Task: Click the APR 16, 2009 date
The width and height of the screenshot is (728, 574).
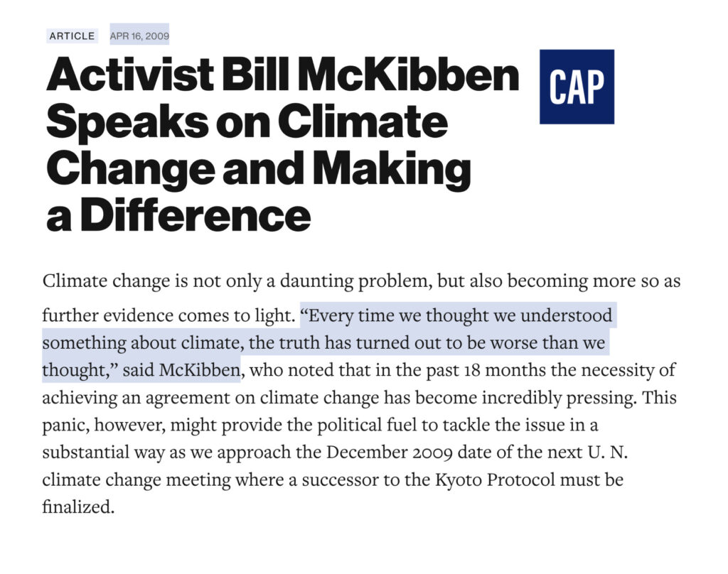Action: pos(139,36)
